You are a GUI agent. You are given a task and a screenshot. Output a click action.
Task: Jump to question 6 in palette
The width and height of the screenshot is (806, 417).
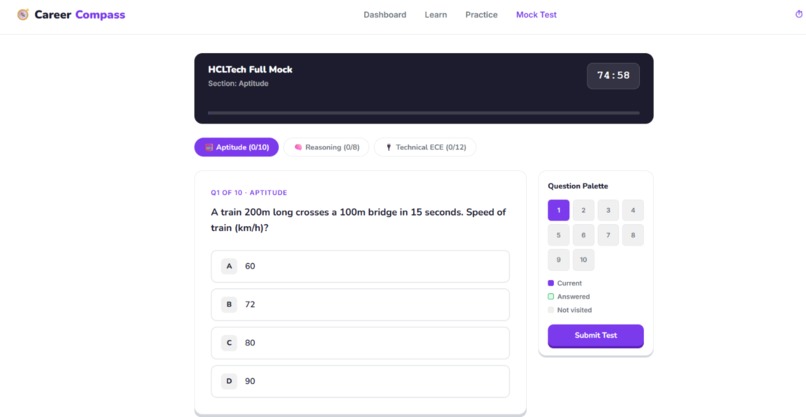point(583,235)
